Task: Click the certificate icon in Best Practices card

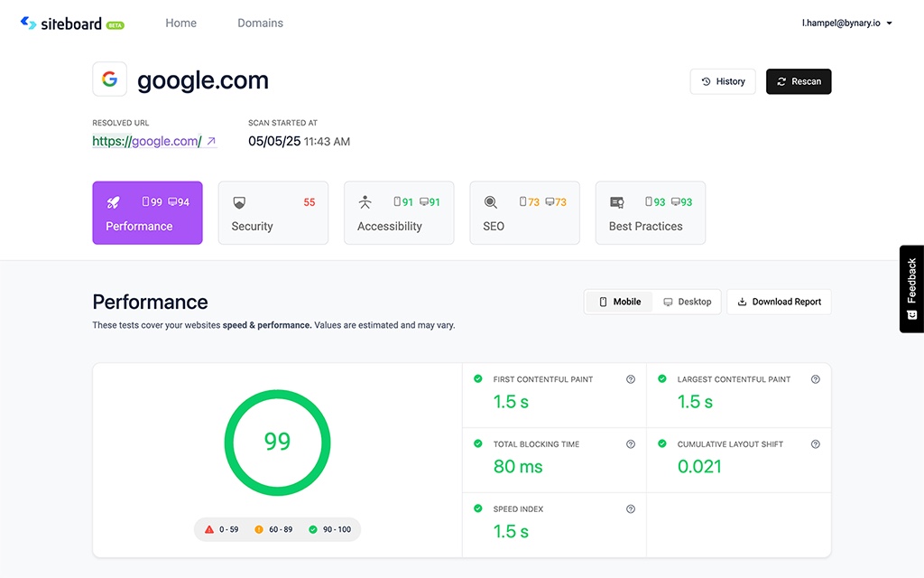Action: point(616,202)
